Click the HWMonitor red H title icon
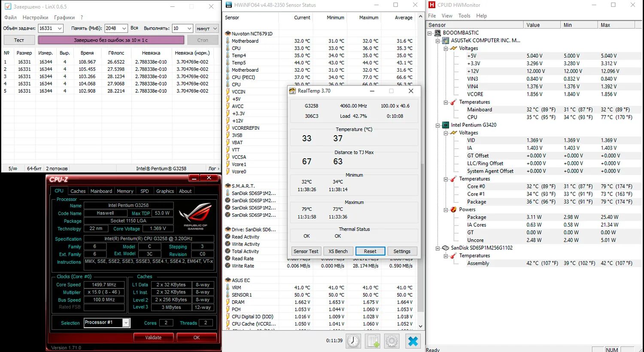 pyautogui.click(x=431, y=5)
